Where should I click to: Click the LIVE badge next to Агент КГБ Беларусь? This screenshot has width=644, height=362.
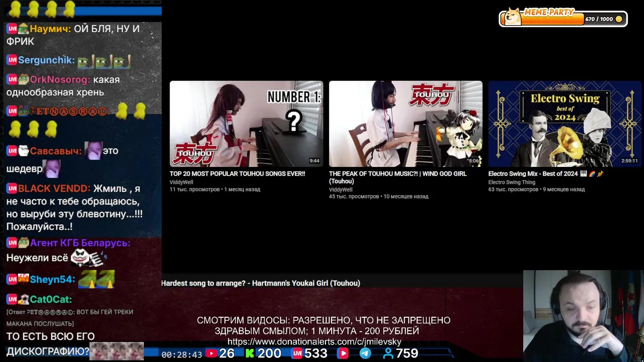pos(12,243)
